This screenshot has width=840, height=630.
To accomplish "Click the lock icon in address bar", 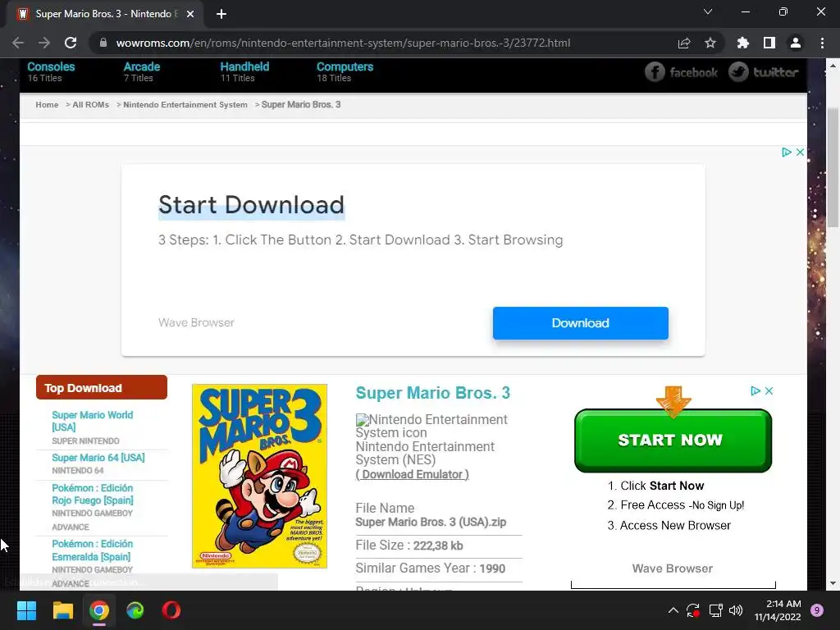I will [103, 43].
